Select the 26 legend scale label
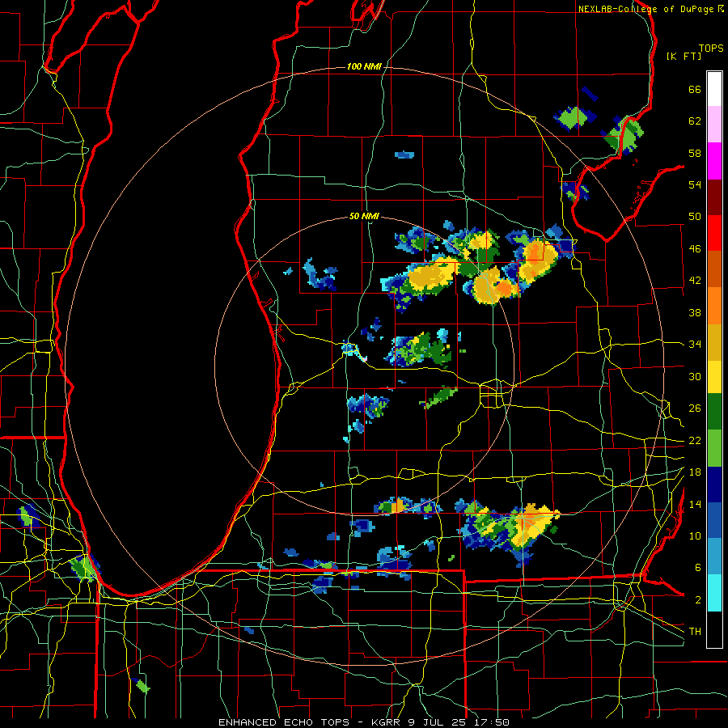This screenshot has height=728, width=728. click(x=695, y=408)
